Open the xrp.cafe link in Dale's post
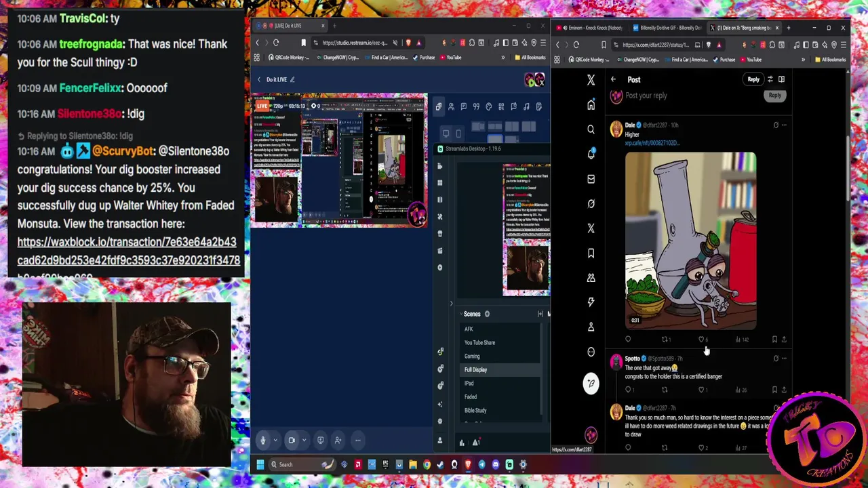The height and width of the screenshot is (488, 868). tap(652, 143)
